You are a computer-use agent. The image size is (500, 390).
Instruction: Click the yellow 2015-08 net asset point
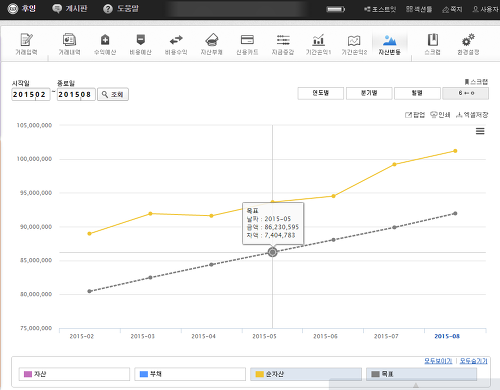(x=455, y=151)
